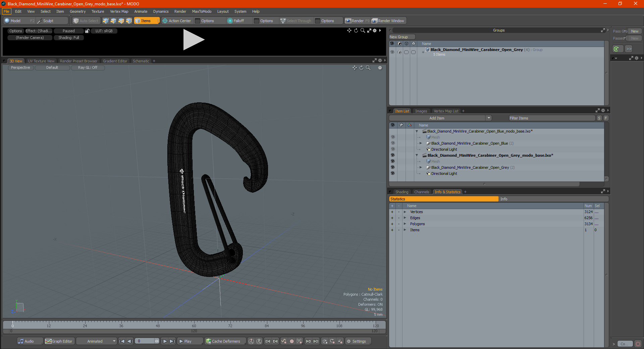Click frame 60 on the timeline ruler

point(194,325)
